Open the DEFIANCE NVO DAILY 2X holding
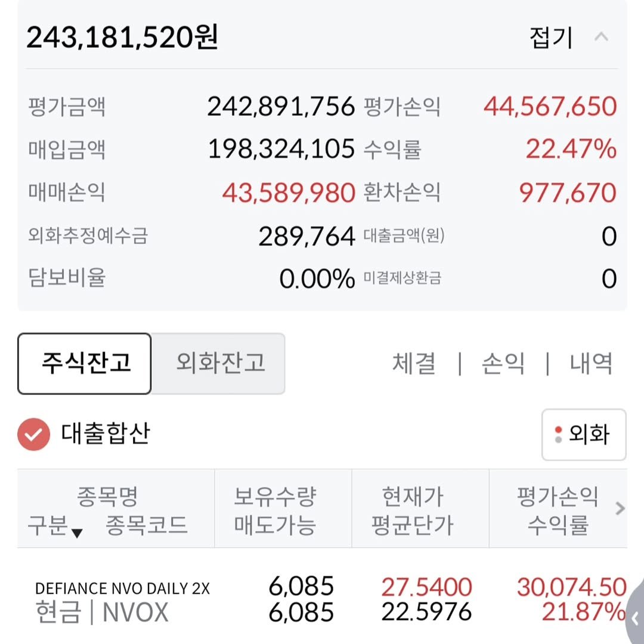Screen dimensions: 644x644 (122, 588)
